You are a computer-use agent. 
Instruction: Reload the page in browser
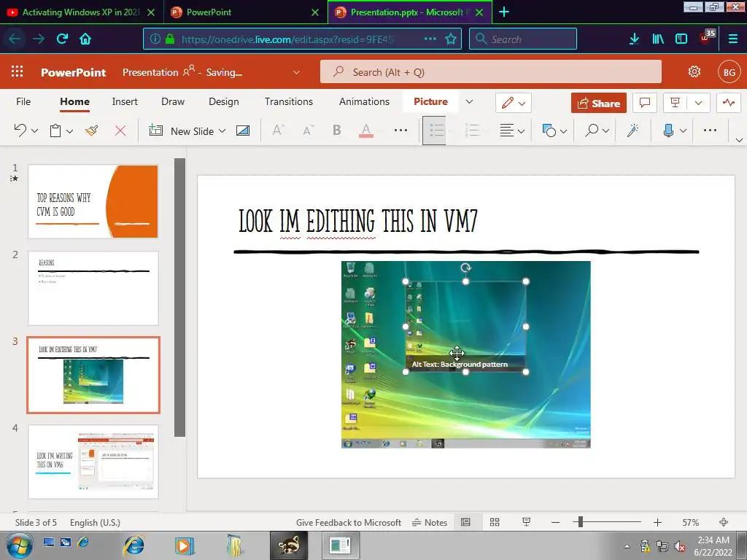click(62, 39)
